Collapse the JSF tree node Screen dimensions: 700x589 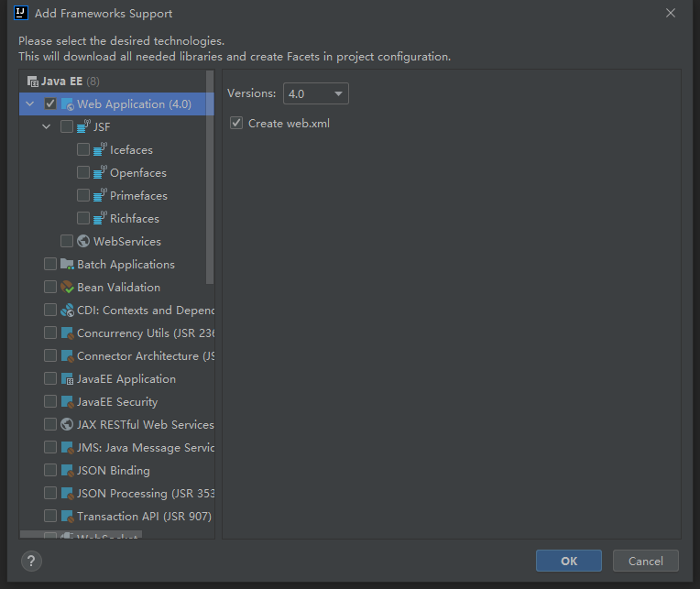47,126
